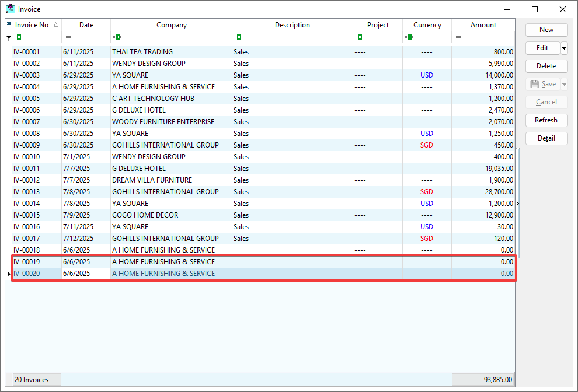Click amount 2,470.00 cell
This screenshot has height=392, width=578.
tap(500, 110)
